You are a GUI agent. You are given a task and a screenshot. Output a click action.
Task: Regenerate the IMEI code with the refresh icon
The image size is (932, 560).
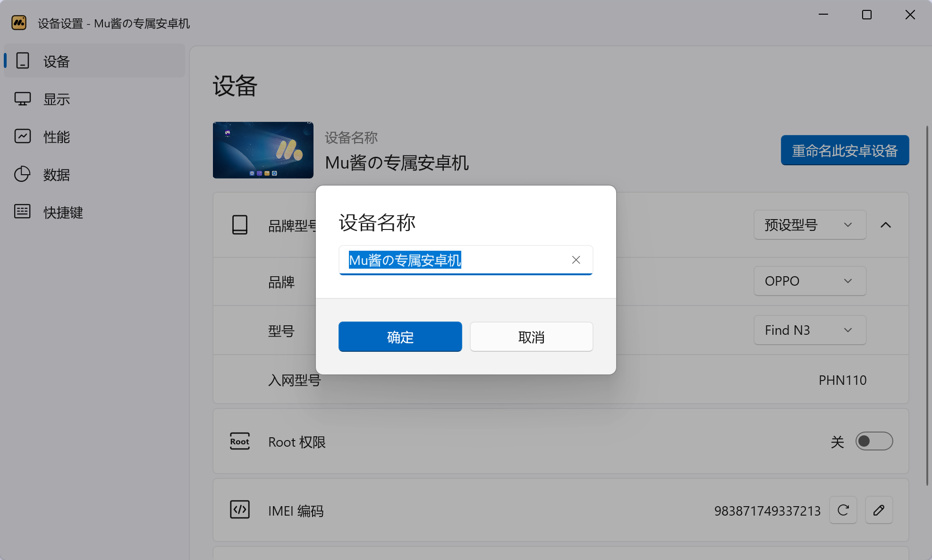[843, 510]
